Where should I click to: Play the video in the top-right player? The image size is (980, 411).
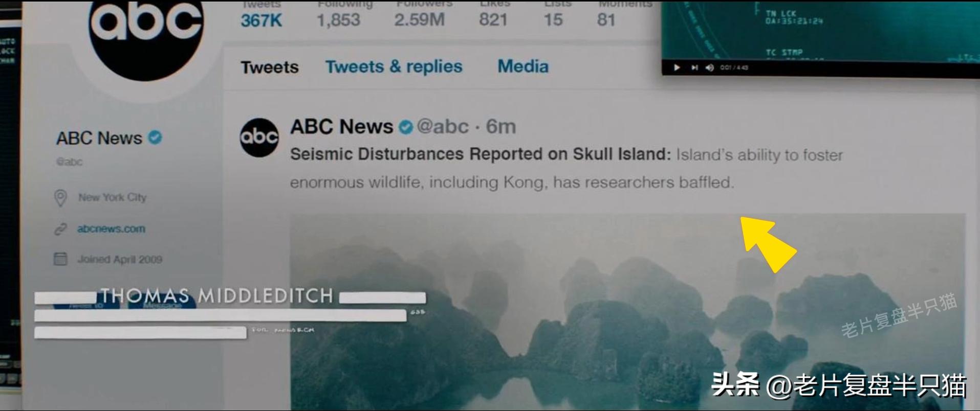coord(677,67)
